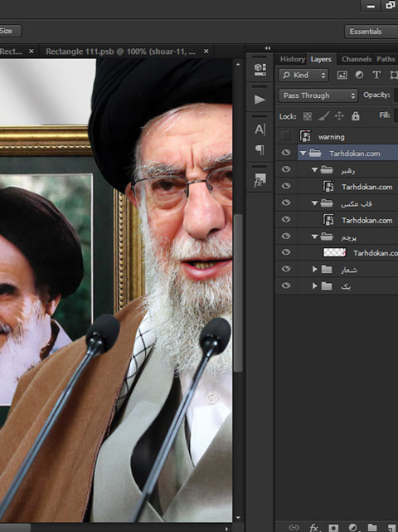
Task: Open the Paragraph panel icon
Action: (x=260, y=149)
